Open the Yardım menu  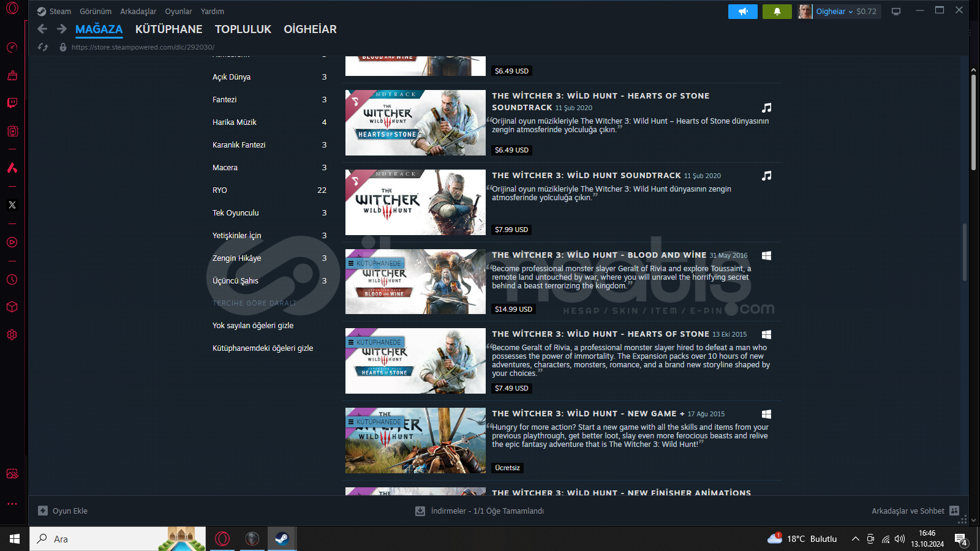click(213, 12)
